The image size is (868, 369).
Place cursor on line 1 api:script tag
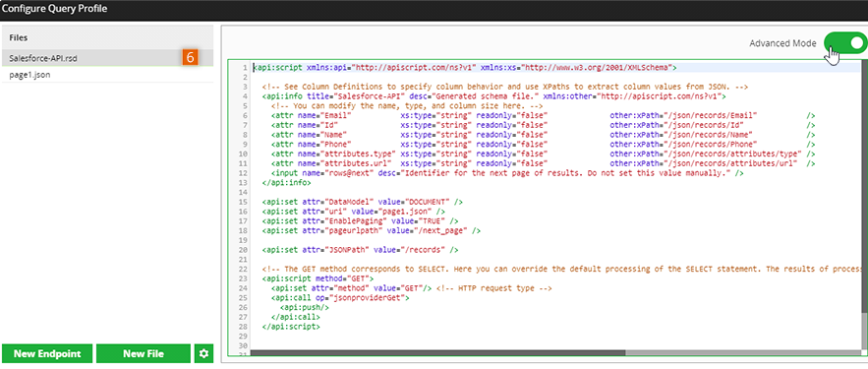[464, 68]
